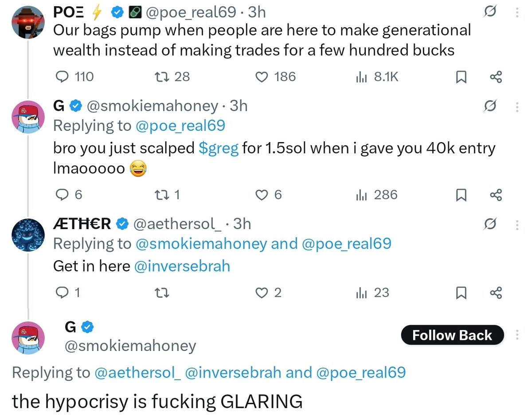Bookmark the $greg scalped reply
Image resolution: width=532 pixels, height=417 pixels.
462,195
